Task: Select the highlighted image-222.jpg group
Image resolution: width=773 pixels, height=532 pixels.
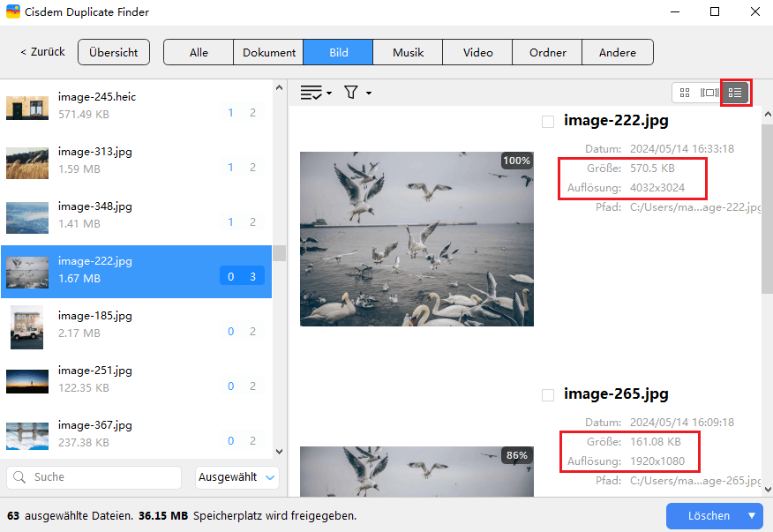Action: pyautogui.click(x=136, y=272)
